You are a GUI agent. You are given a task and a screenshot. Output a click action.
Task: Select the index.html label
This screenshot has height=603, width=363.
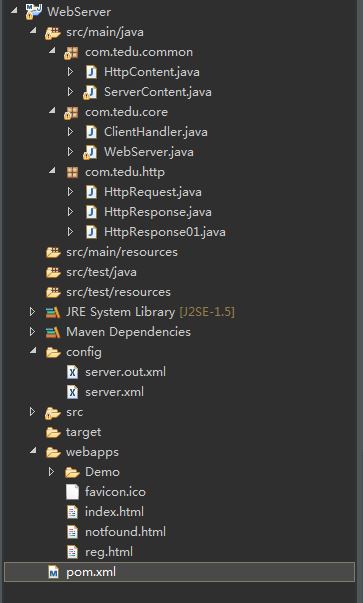[114, 512]
